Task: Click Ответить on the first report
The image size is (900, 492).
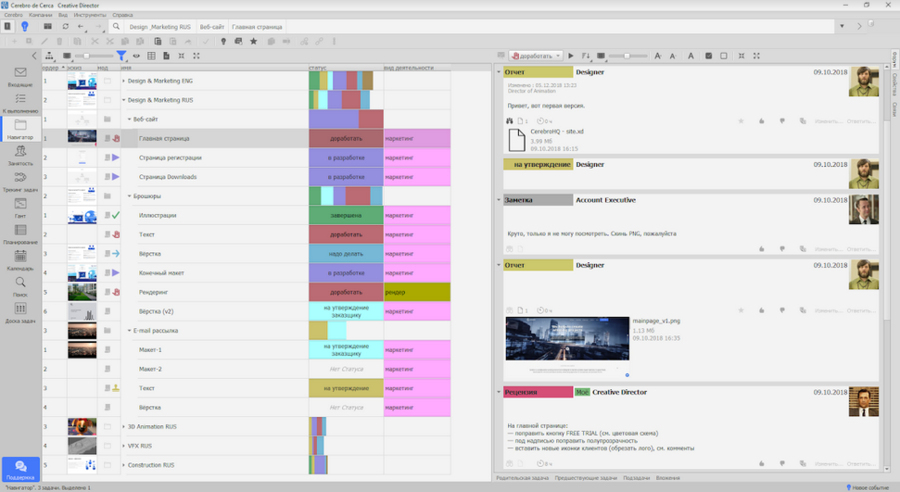Action: pyautogui.click(x=859, y=121)
